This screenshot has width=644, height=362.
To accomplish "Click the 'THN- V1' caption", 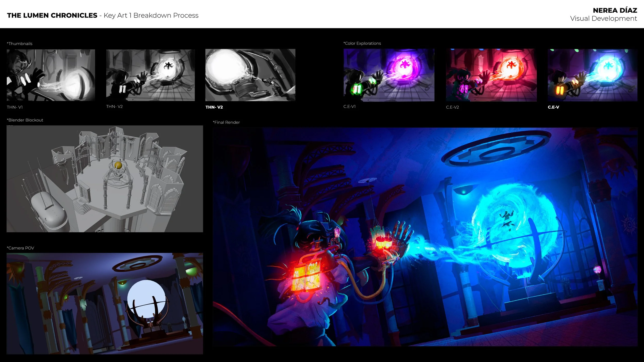I will [15, 107].
